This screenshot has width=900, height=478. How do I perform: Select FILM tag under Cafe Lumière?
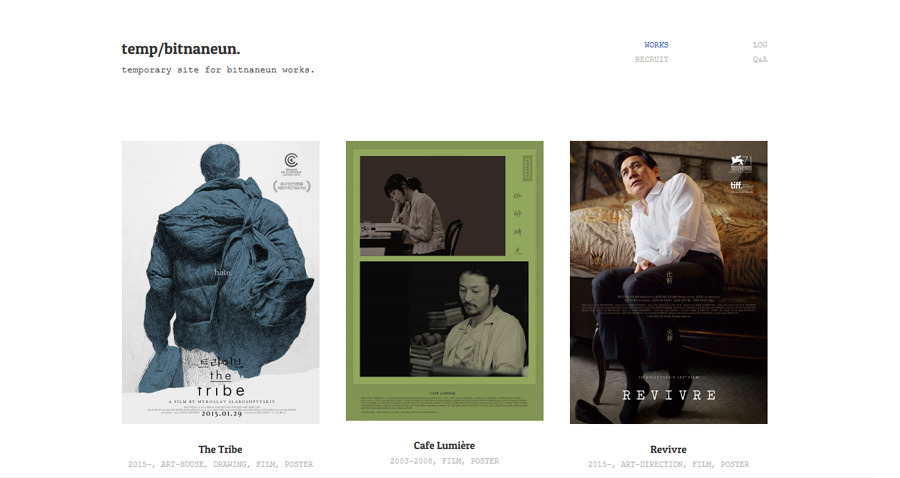(452, 461)
